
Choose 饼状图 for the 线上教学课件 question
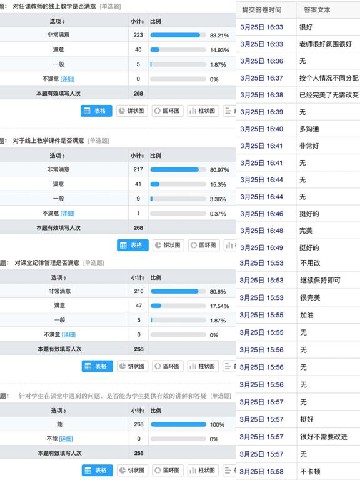[168, 245]
